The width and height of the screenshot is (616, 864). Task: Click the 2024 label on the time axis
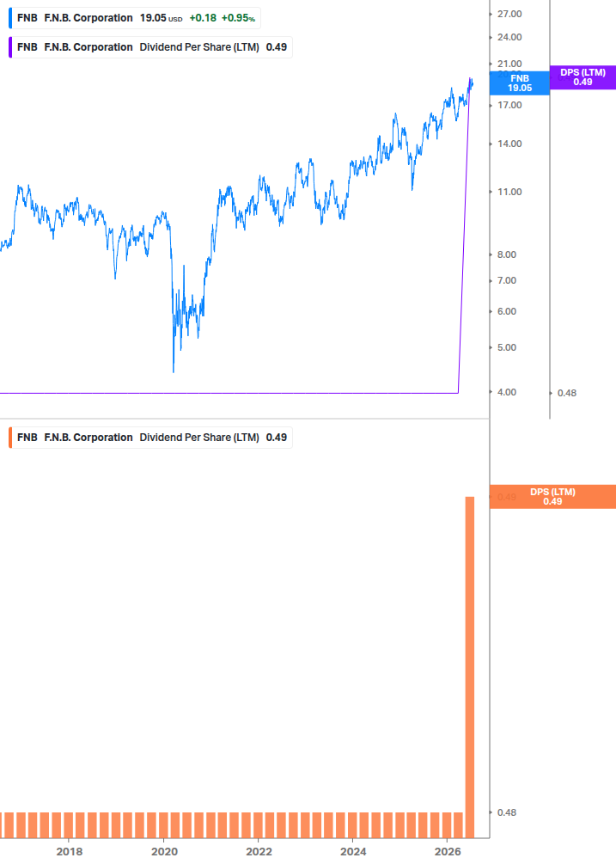tap(353, 852)
